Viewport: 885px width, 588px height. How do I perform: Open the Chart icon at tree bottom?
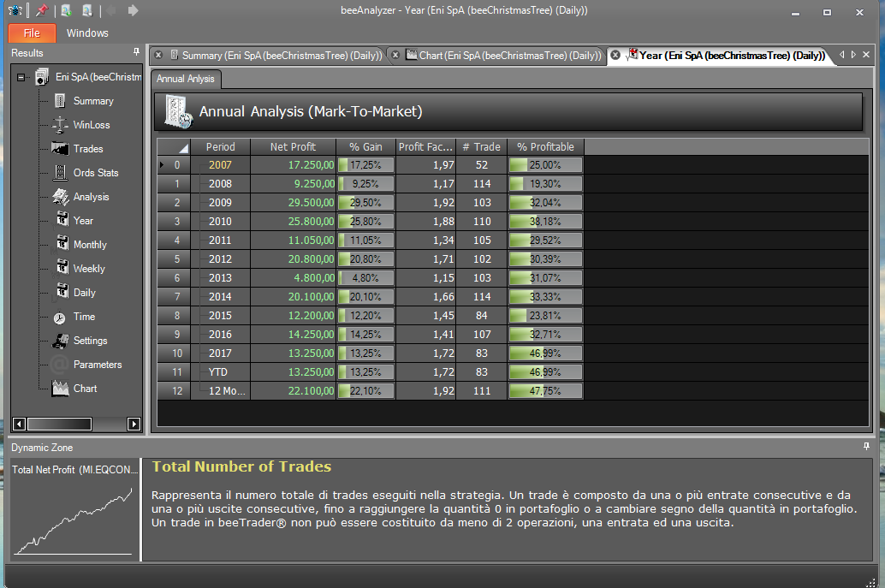point(60,389)
